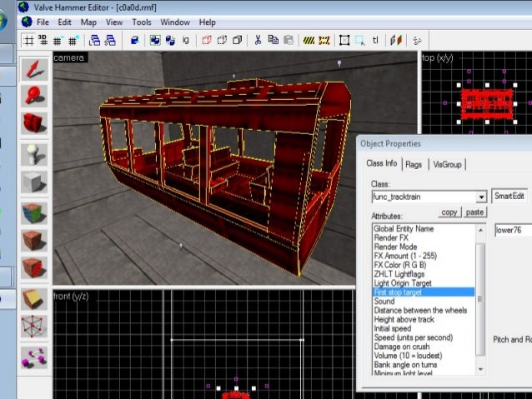Toggle the grid display button
532x399 pixels.
pyautogui.click(x=28, y=39)
